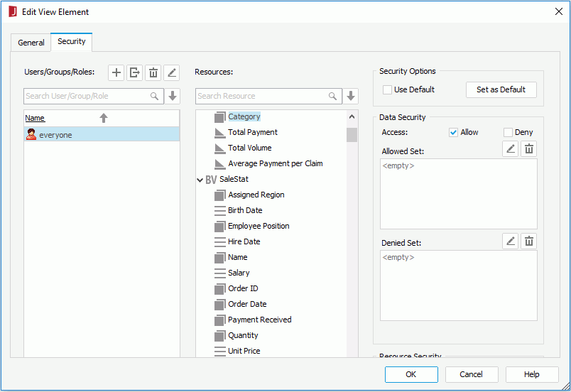Click the Order ID dimension icon
Image resolution: width=571 pixels, height=392 pixels.
point(220,288)
